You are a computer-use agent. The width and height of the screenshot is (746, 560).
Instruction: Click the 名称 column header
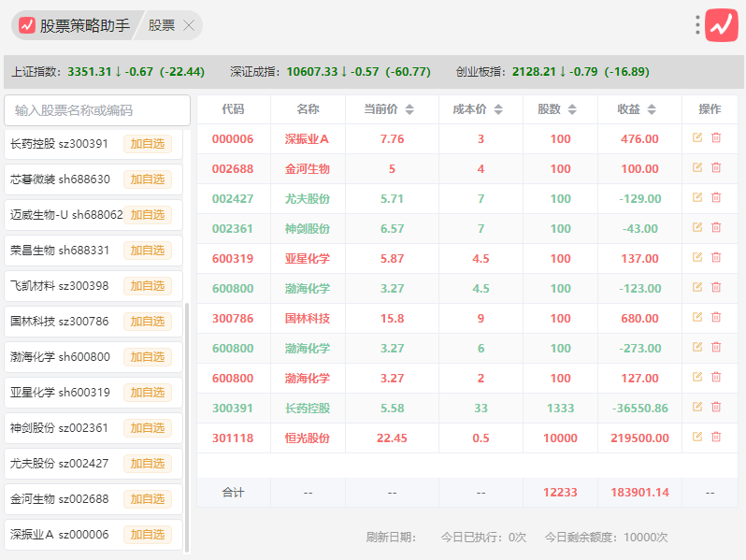308,109
